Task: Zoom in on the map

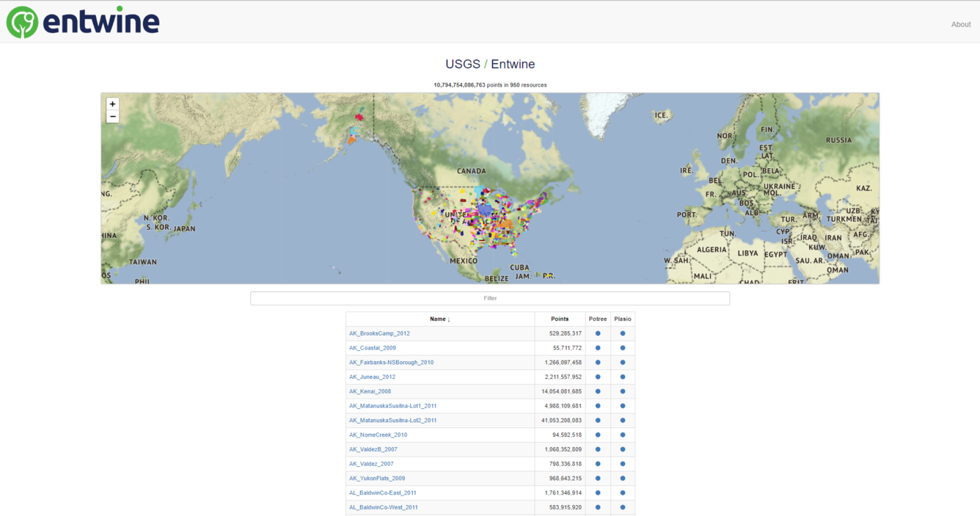Action: [112, 104]
